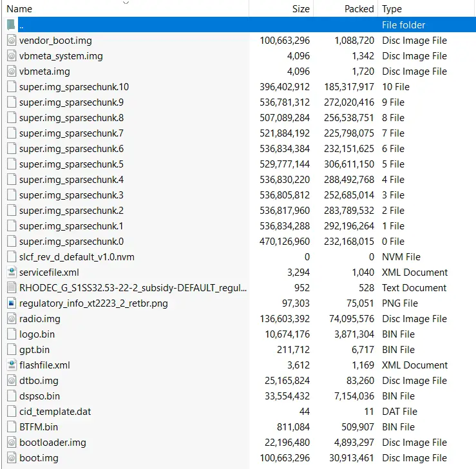Click the super.img_sparsechunk.4 file icon
Image resolution: width=476 pixels, height=469 pixels.
(12, 179)
